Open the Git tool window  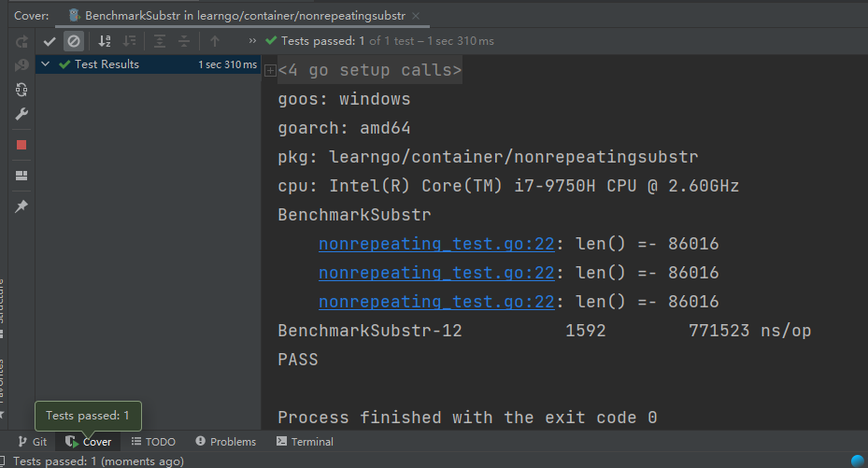(x=33, y=442)
